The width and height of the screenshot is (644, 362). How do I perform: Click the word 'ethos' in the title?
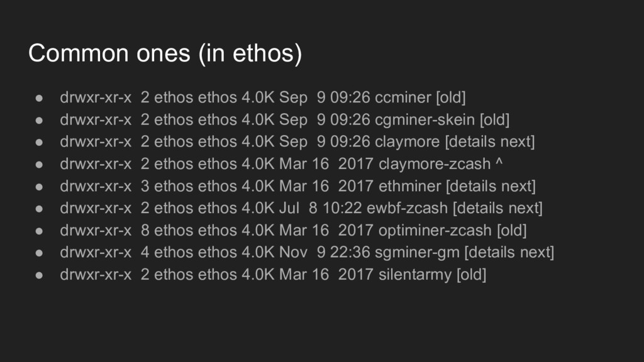pyautogui.click(x=264, y=54)
